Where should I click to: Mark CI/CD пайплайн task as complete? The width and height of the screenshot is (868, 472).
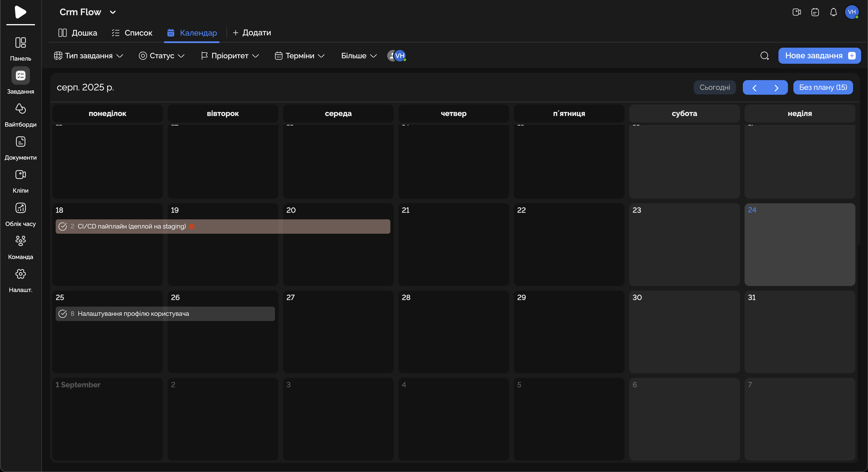pyautogui.click(x=63, y=227)
